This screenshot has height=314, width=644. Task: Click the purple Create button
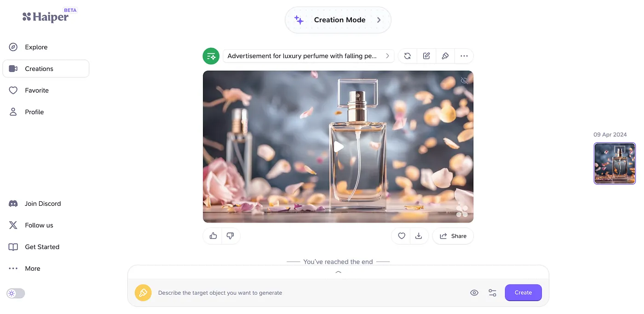[x=523, y=293]
